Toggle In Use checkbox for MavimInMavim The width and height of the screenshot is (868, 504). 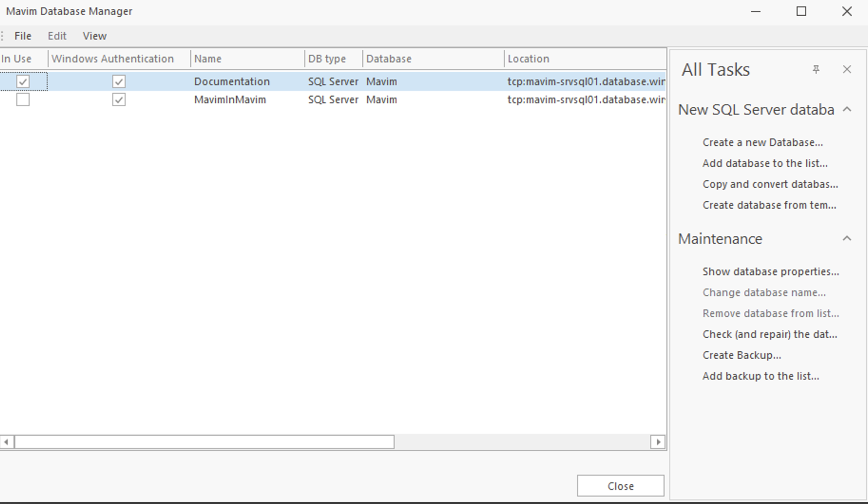pyautogui.click(x=23, y=100)
